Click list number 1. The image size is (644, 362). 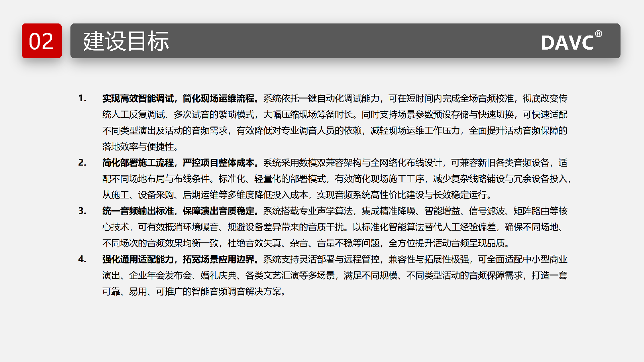pos(83,98)
